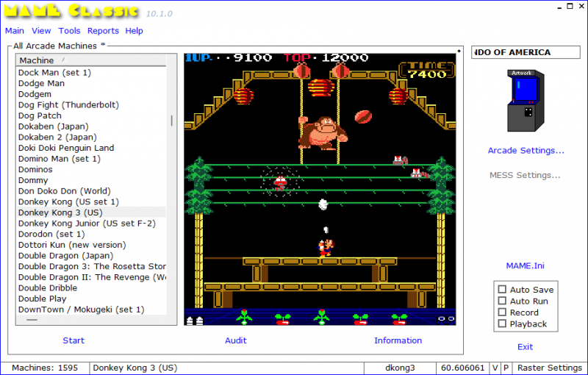This screenshot has height=375, width=588.
Task: Sort by the Machine column header
Action: click(91, 60)
